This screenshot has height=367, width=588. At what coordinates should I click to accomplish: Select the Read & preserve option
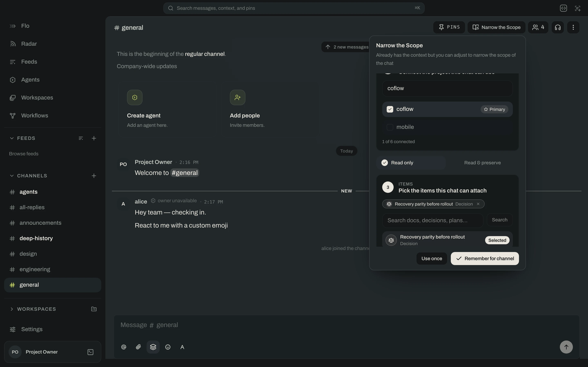coord(482,163)
